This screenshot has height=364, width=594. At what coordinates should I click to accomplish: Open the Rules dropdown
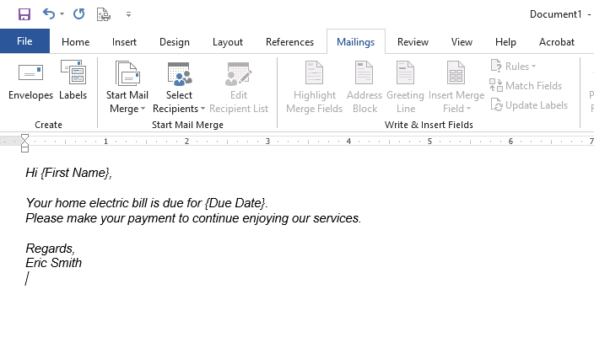513,67
